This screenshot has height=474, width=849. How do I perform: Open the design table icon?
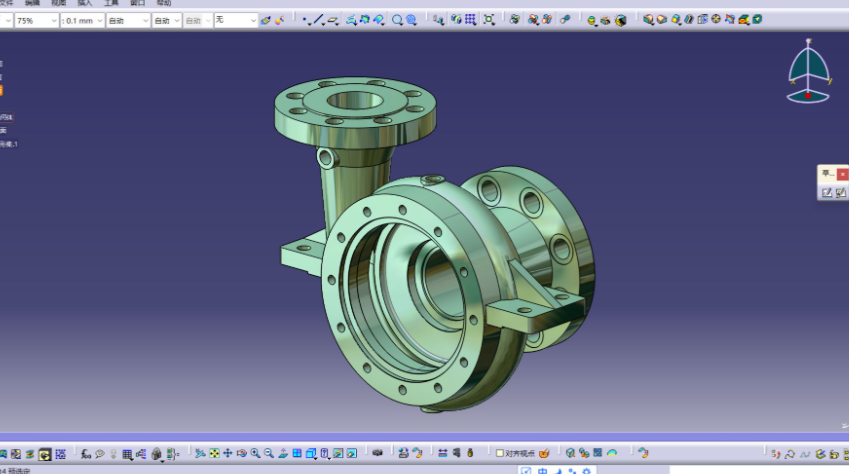tap(127, 454)
